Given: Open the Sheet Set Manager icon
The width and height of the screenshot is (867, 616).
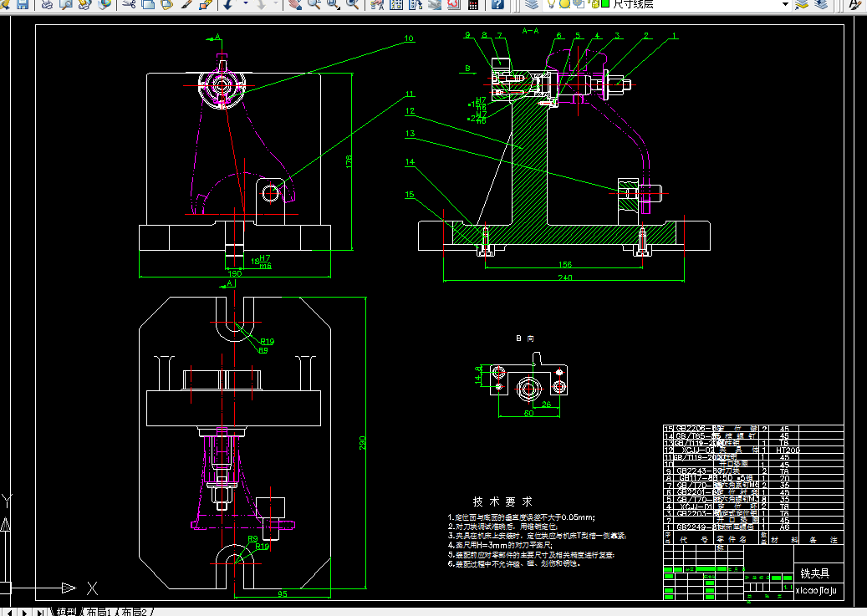Looking at the screenshot, I should tap(435, 4).
